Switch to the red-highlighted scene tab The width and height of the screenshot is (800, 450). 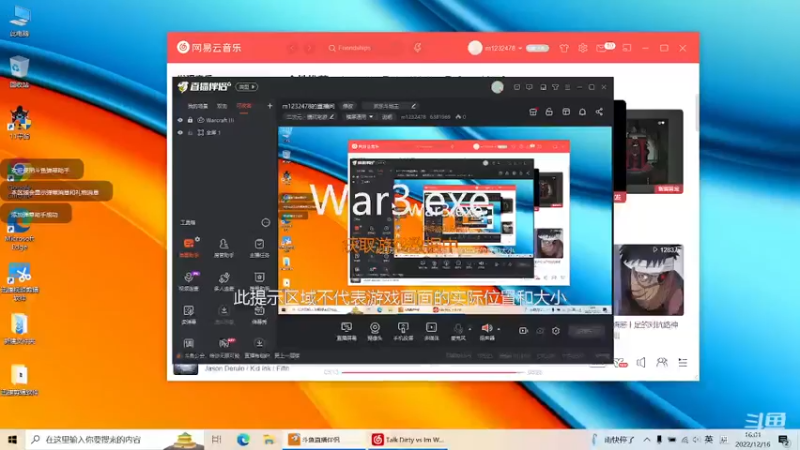(x=244, y=106)
